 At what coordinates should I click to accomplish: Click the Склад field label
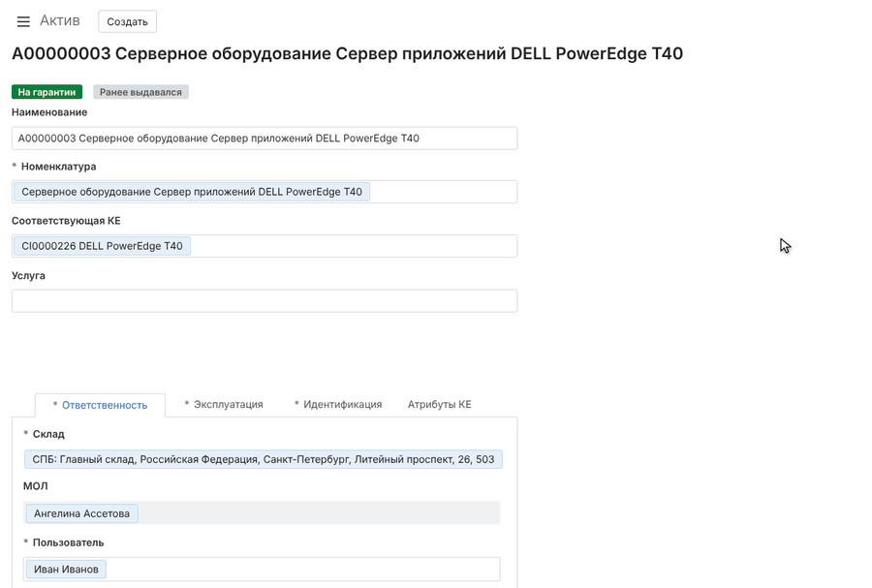[48, 434]
